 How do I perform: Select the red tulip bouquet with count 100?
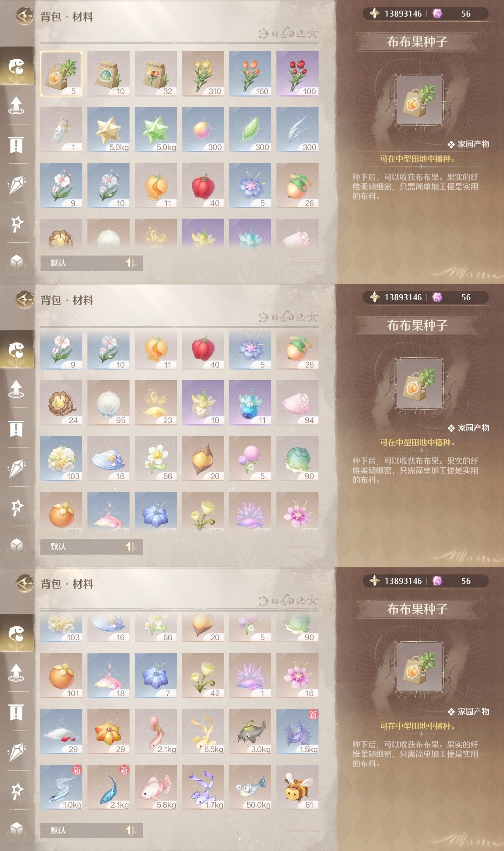coord(297,74)
